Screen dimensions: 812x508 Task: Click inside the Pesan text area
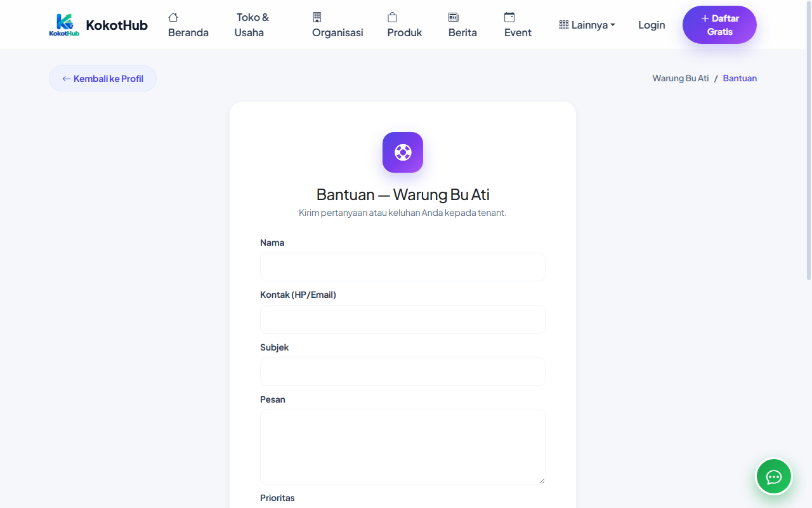pos(403,447)
